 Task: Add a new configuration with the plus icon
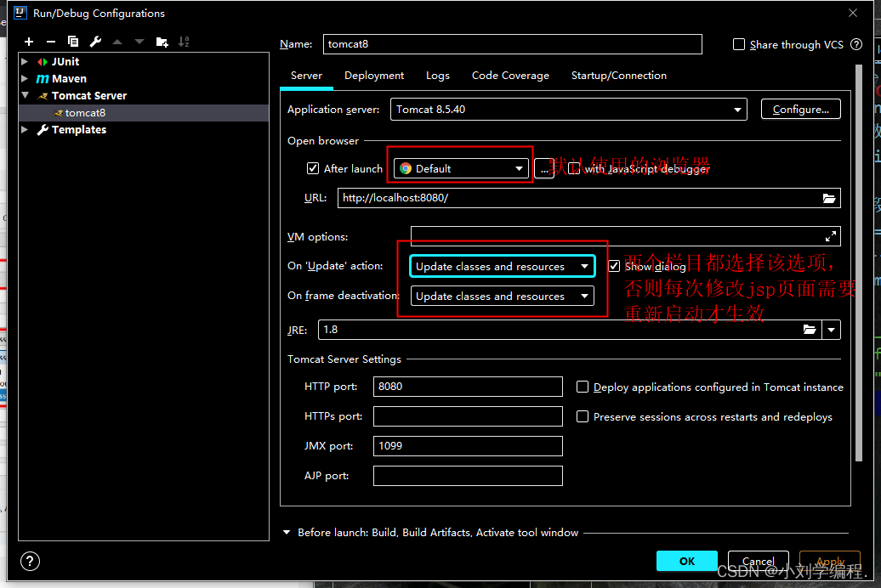click(x=29, y=42)
